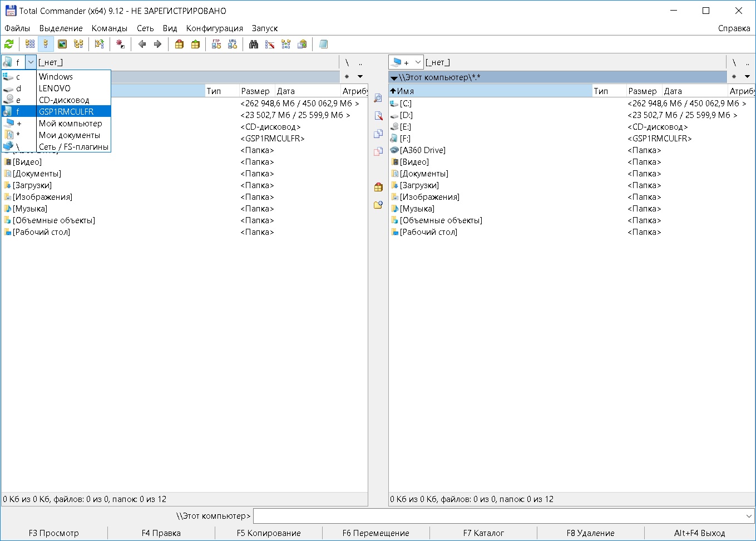Open the right panel directory history arrow

[747, 77]
